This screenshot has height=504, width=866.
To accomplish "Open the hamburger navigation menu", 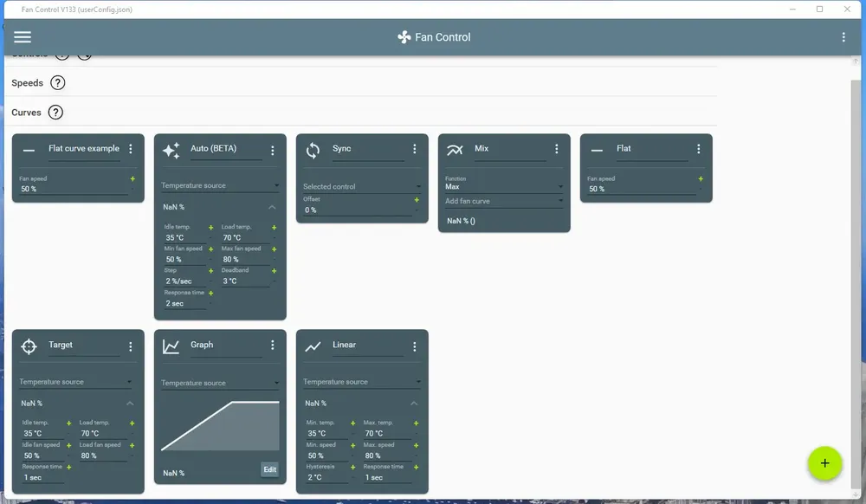I will pyautogui.click(x=23, y=37).
